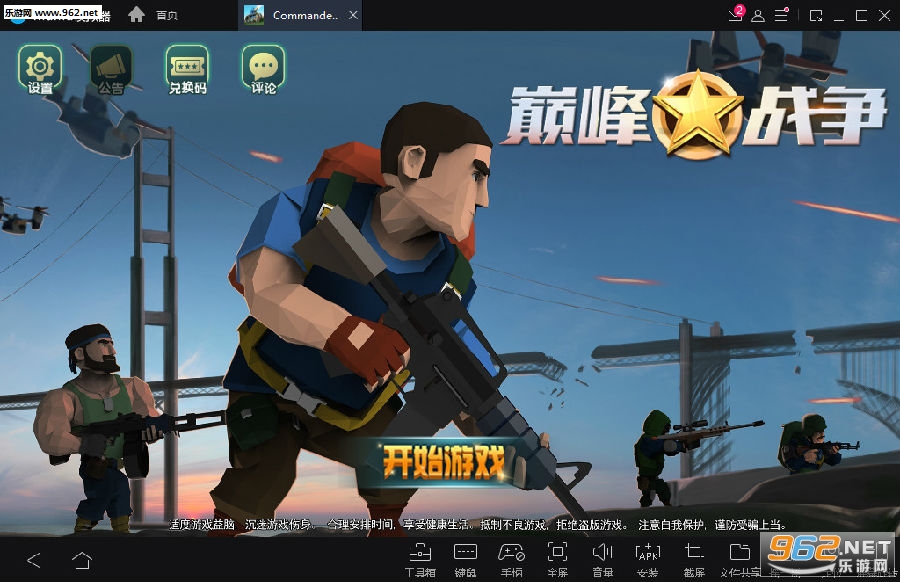Image resolution: width=900 pixels, height=582 pixels.
Task: Open the 兑换码 redeem code icon
Action: click(187, 69)
